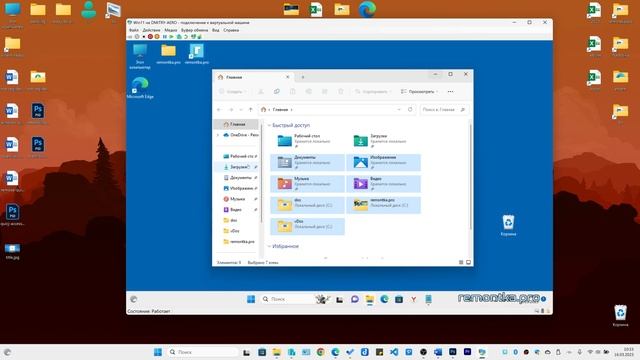
Task: Open the host Windows Start button
Action: coord(158,352)
